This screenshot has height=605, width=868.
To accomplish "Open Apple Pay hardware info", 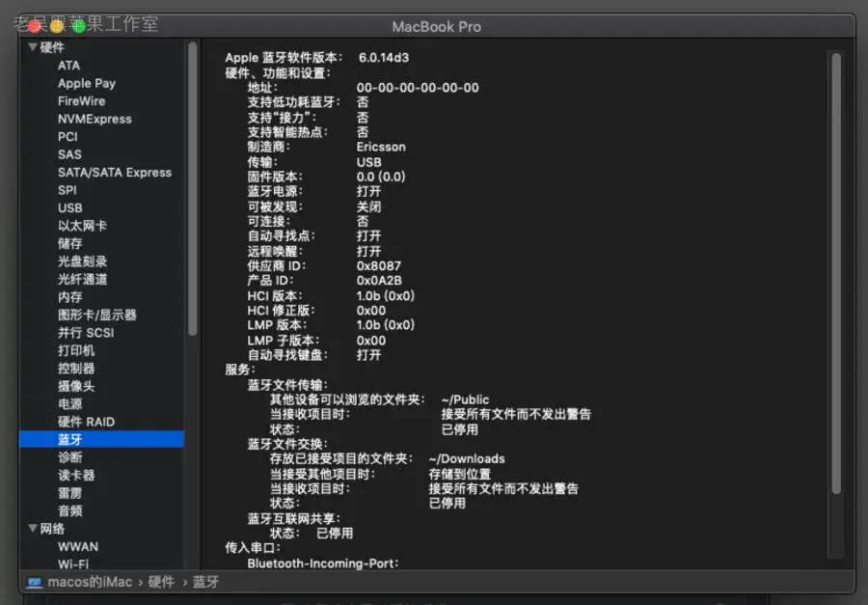I will click(87, 83).
